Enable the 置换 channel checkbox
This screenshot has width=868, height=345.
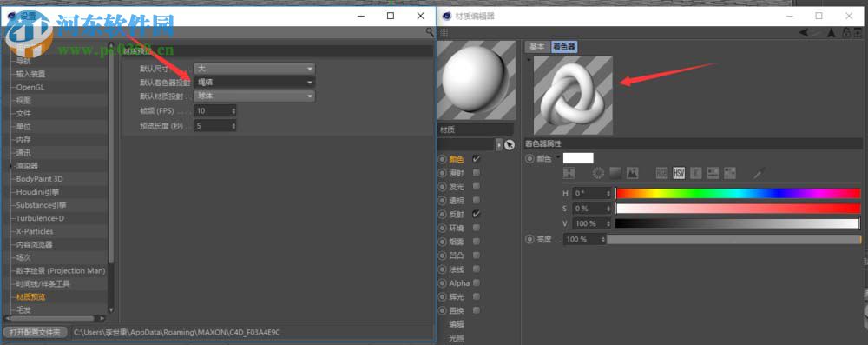coord(476,310)
